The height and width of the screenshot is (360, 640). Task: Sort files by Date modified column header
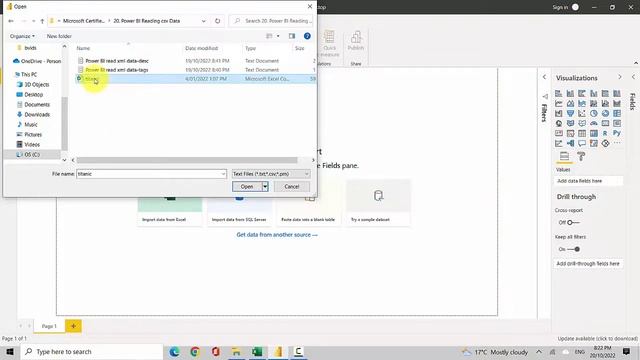pos(202,48)
